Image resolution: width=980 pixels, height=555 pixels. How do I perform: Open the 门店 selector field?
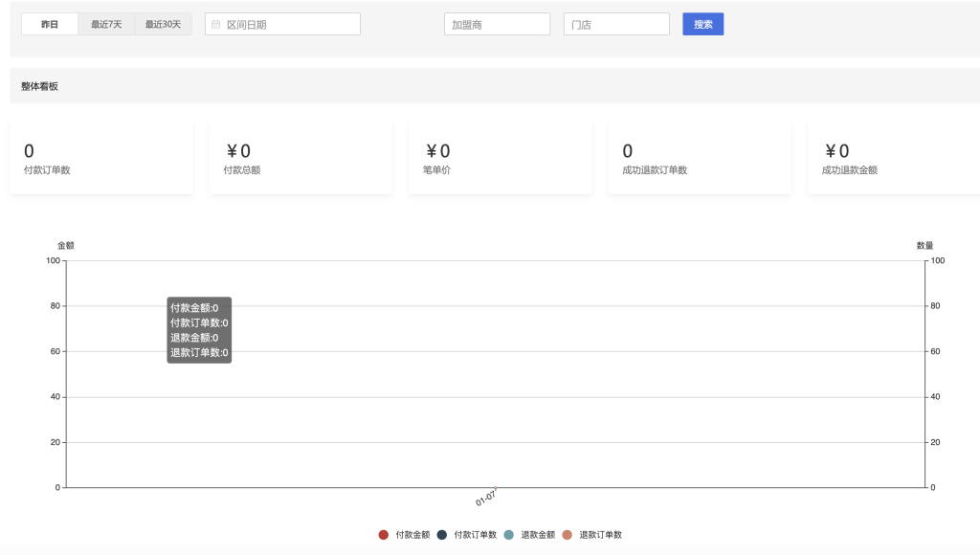click(615, 25)
